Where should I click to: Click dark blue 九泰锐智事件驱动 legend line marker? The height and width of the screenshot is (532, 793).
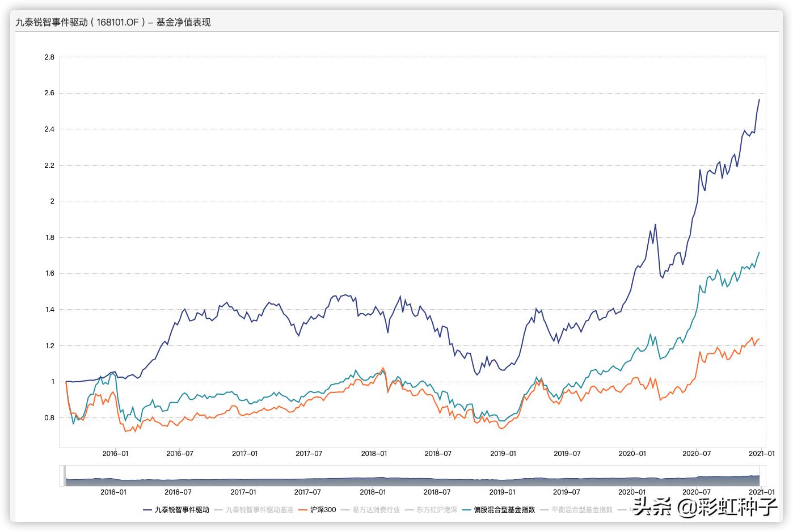coord(147,510)
